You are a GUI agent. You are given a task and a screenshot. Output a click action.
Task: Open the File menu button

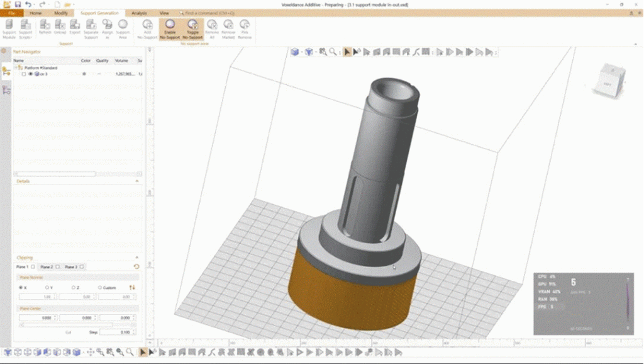pyautogui.click(x=11, y=13)
